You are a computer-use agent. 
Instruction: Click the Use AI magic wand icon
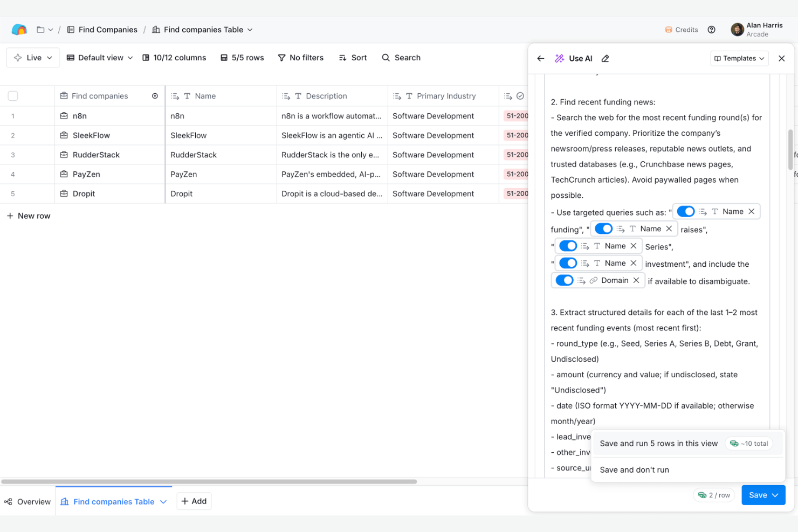559,58
